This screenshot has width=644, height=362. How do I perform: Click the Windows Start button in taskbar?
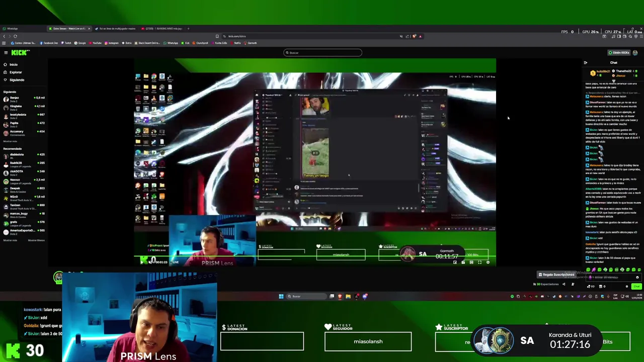click(x=281, y=296)
